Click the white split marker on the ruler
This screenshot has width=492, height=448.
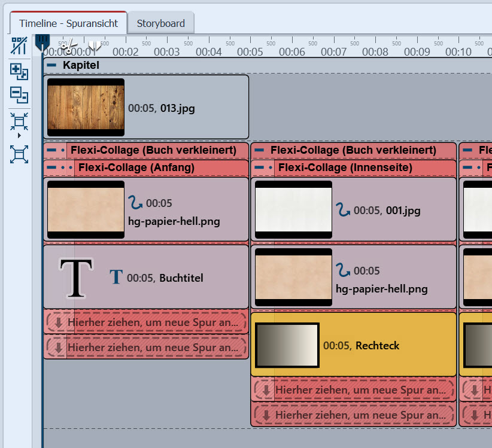pyautogui.click(x=95, y=45)
